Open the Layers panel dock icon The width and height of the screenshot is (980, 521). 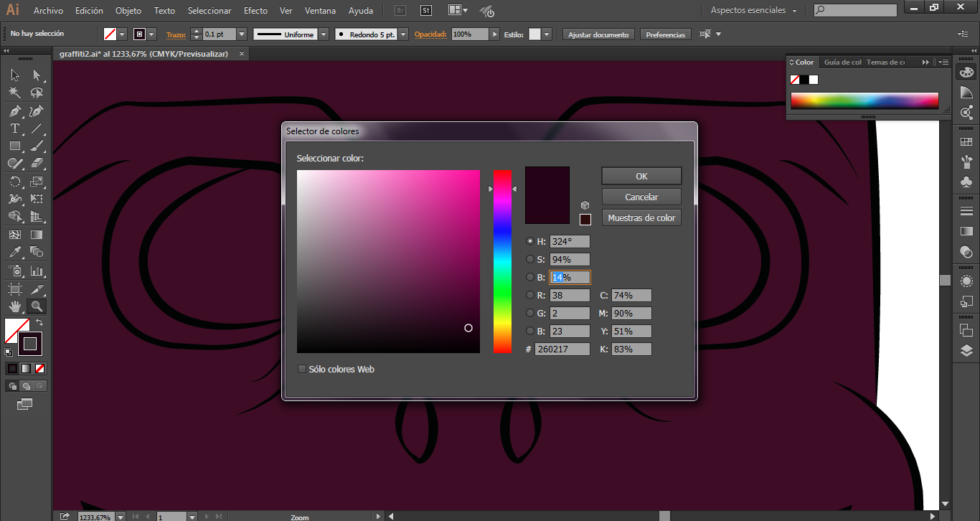click(x=966, y=351)
